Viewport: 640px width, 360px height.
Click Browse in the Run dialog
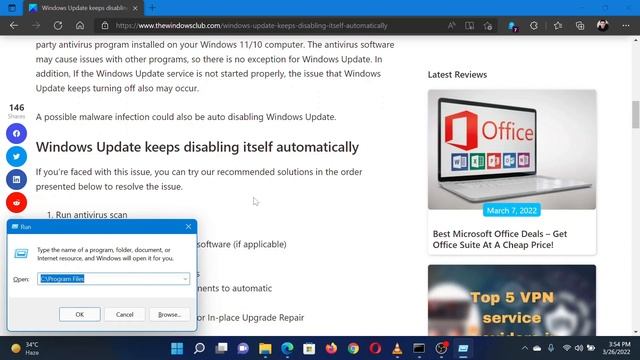[169, 315]
